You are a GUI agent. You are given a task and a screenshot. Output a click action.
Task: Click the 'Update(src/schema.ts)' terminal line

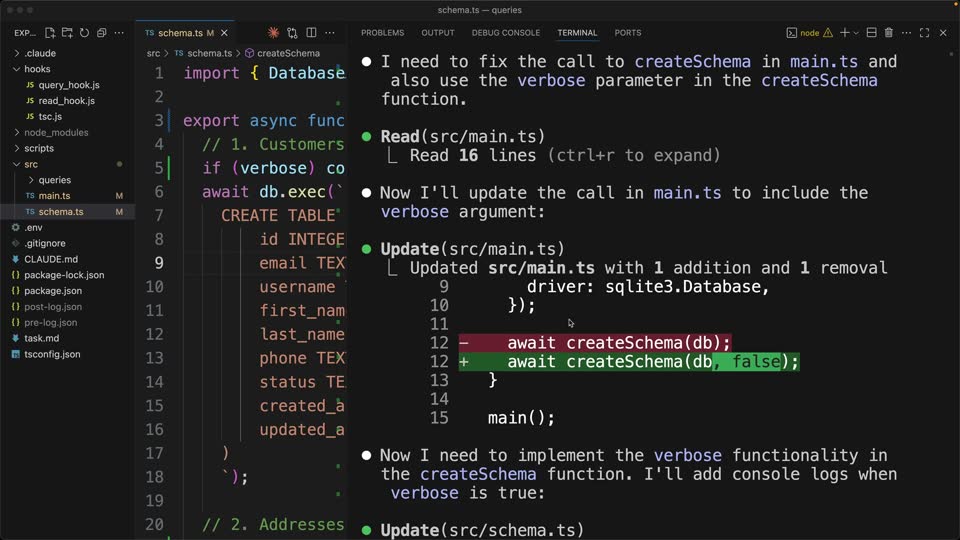click(x=482, y=530)
